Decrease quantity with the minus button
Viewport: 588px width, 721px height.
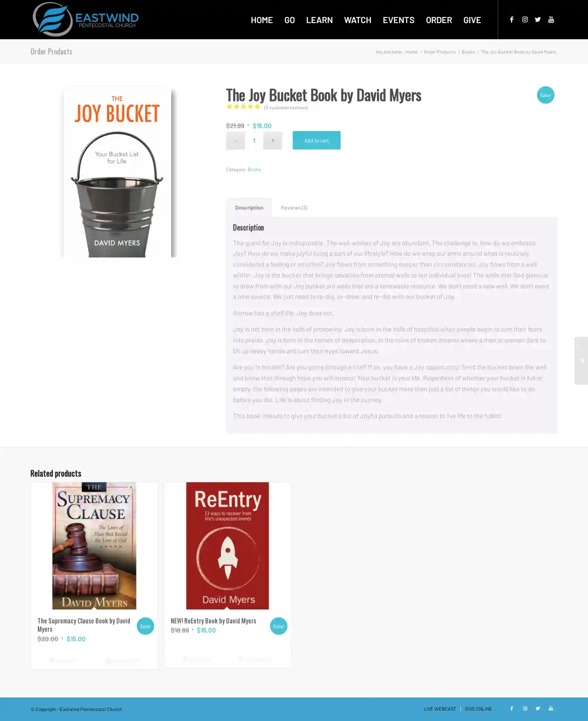236,140
